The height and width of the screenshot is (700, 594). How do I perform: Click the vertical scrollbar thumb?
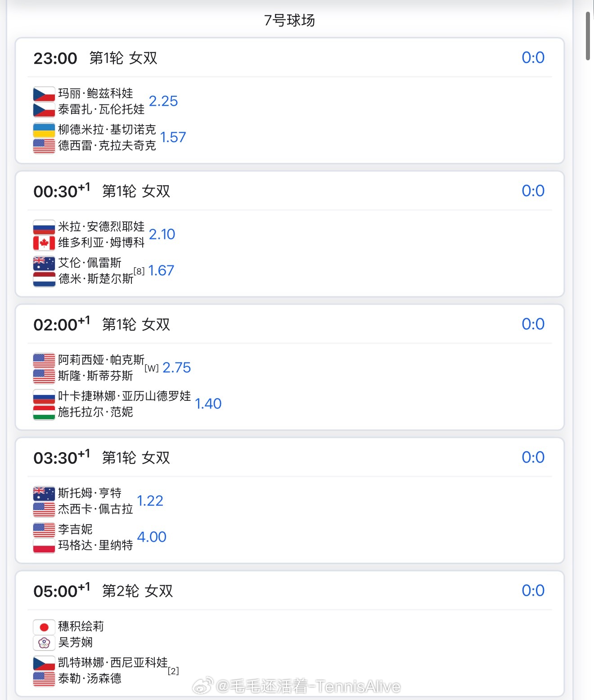[x=588, y=36]
